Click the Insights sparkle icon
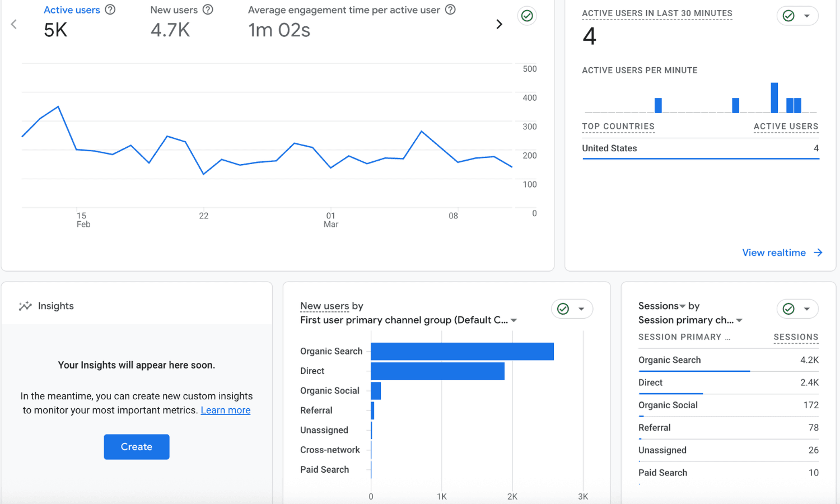Image resolution: width=840 pixels, height=504 pixels. coord(25,306)
